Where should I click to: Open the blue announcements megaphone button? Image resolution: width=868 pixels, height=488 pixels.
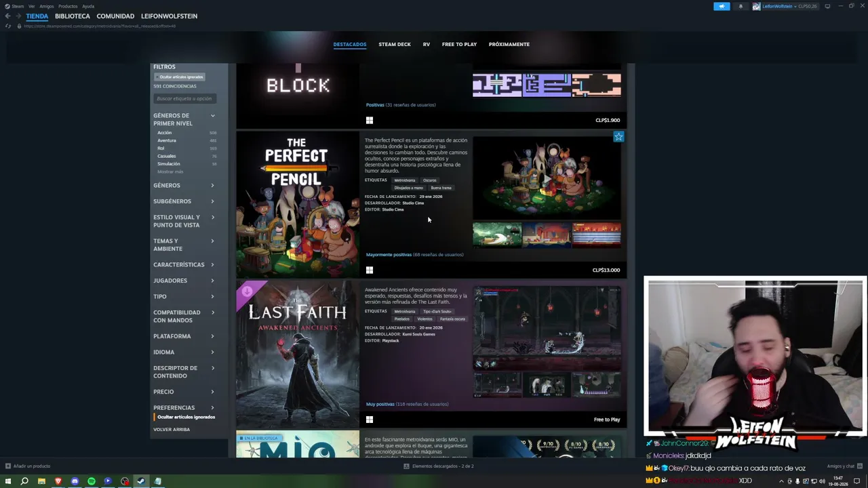pyautogui.click(x=722, y=6)
